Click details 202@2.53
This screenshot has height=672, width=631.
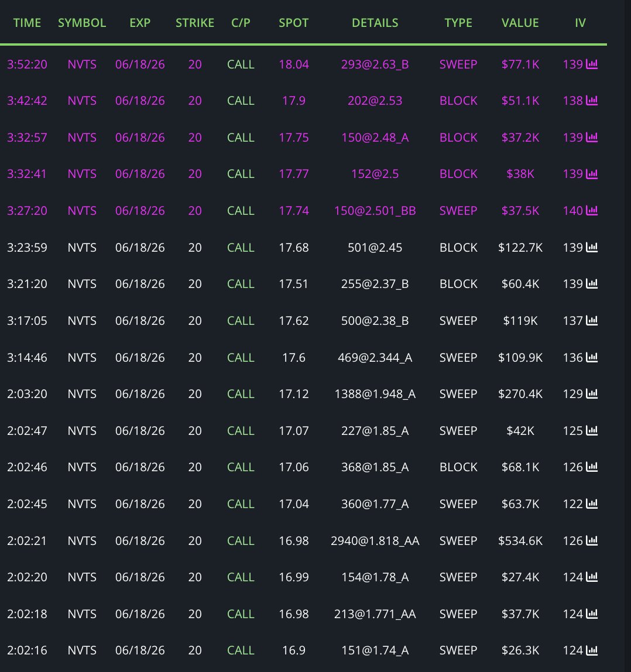(375, 101)
